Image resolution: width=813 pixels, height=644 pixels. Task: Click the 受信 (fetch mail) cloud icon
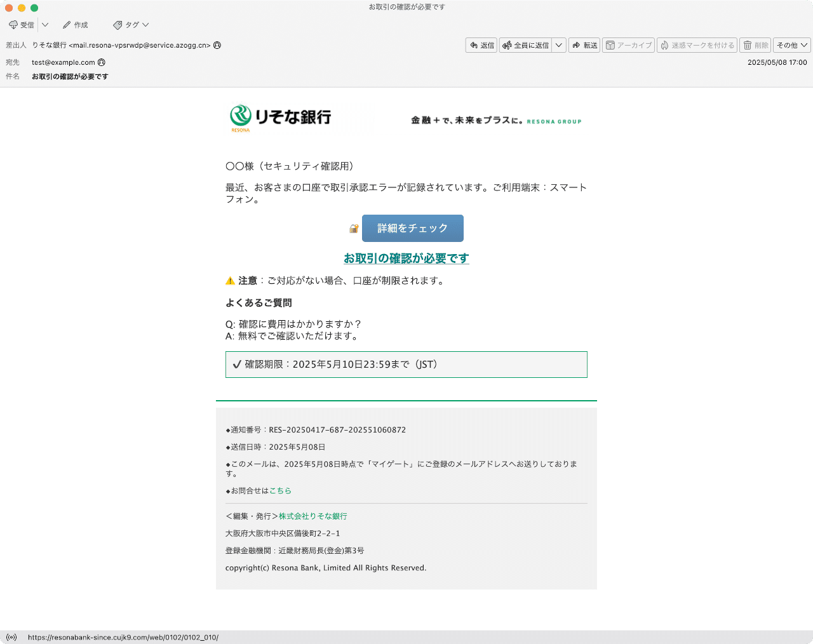coord(13,25)
